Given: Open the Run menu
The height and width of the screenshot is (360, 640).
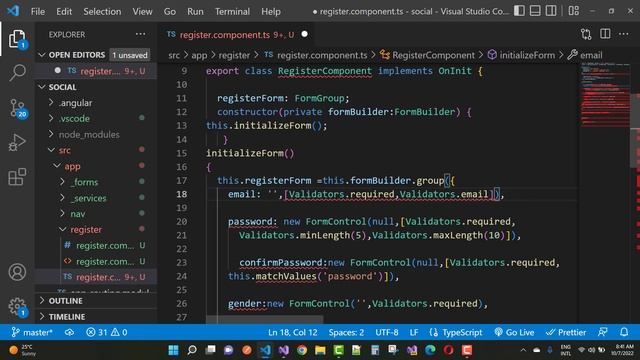Looking at the screenshot, I should [x=195, y=11].
